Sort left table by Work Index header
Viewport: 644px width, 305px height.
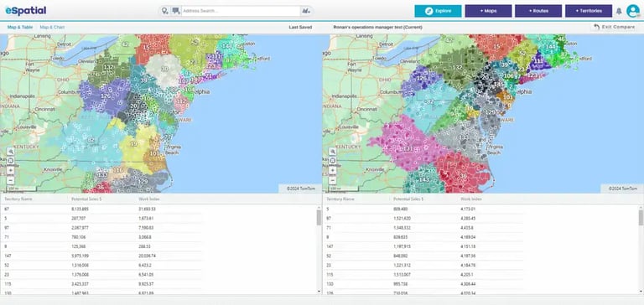(x=149, y=199)
